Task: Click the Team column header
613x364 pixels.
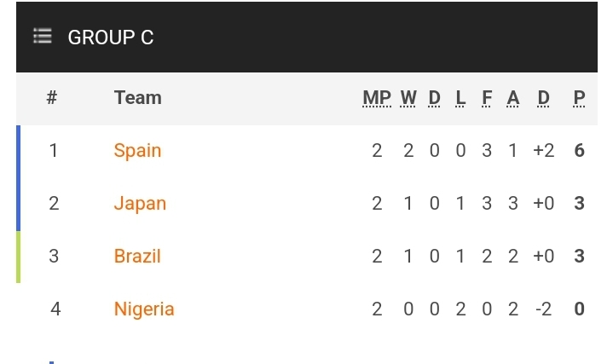Action: coord(137,98)
